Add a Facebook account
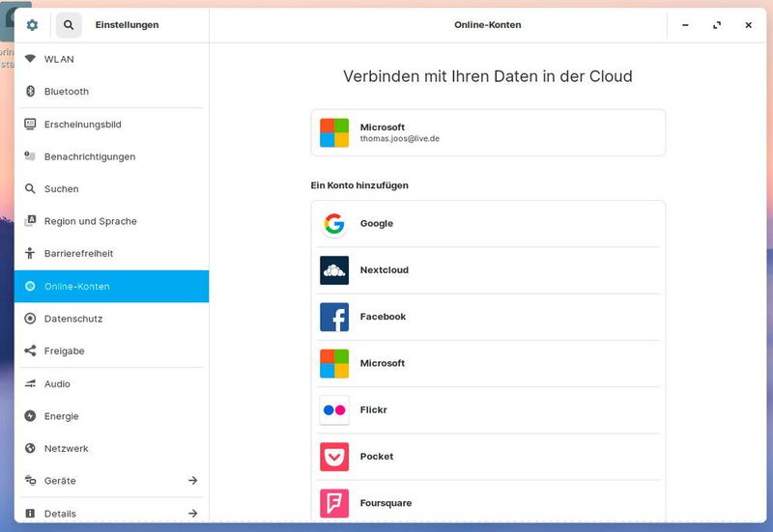 tap(488, 317)
